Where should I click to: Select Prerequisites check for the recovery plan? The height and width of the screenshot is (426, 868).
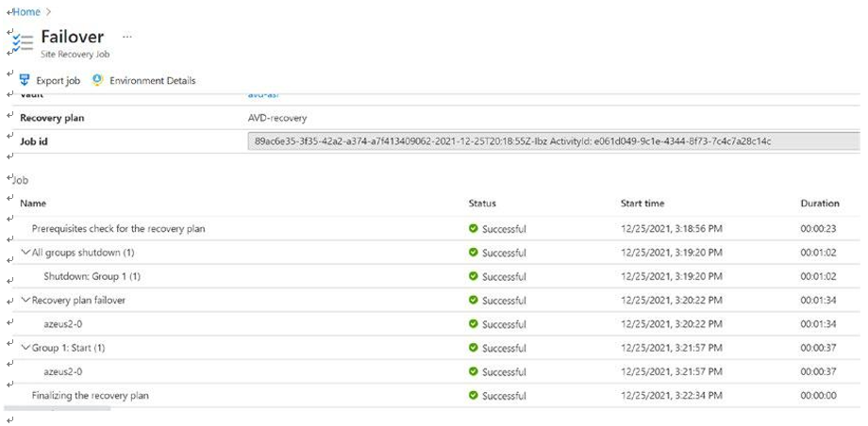point(119,228)
